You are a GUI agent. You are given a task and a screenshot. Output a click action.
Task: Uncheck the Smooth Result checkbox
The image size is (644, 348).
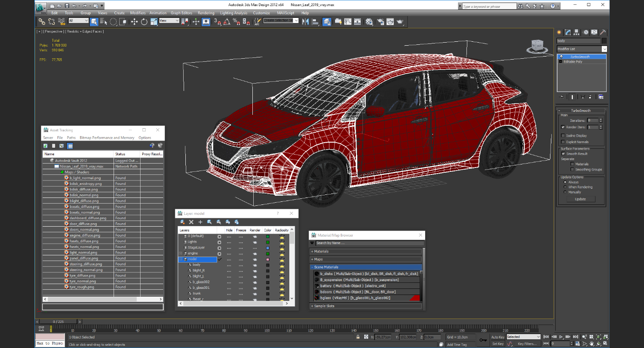pyautogui.click(x=563, y=154)
